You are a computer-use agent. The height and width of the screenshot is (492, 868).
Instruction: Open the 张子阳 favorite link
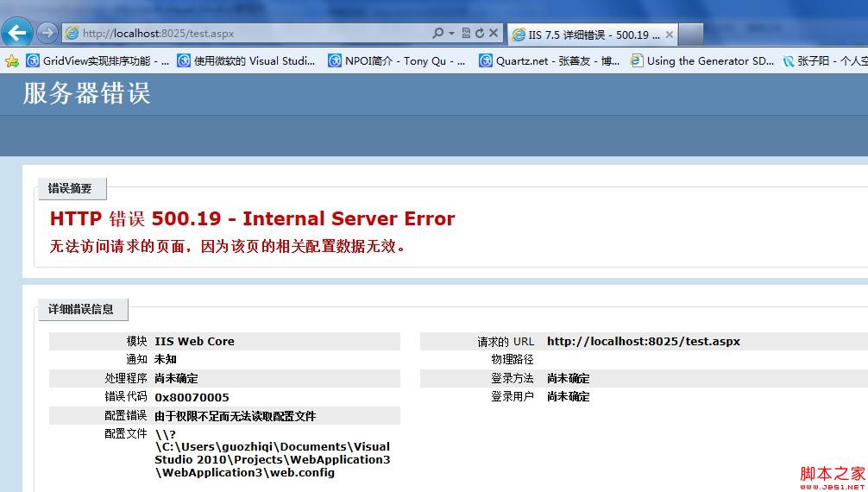pyautogui.click(x=824, y=61)
